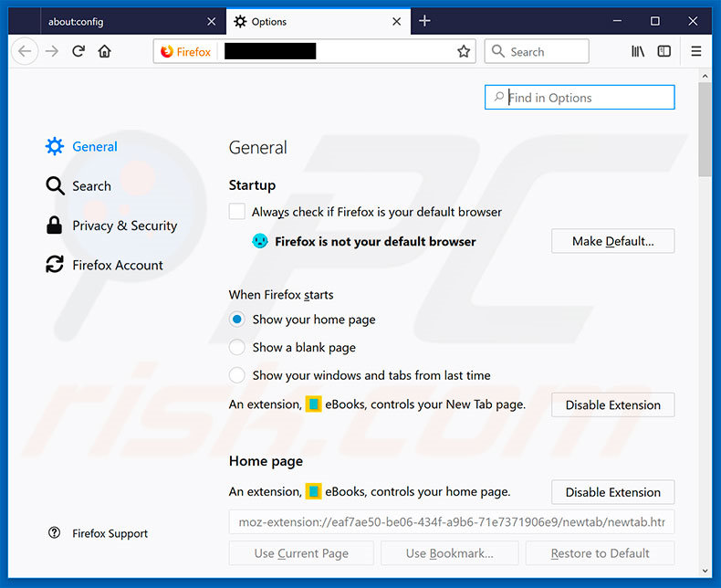Click the gear icon next to General
The width and height of the screenshot is (721, 588).
click(54, 146)
